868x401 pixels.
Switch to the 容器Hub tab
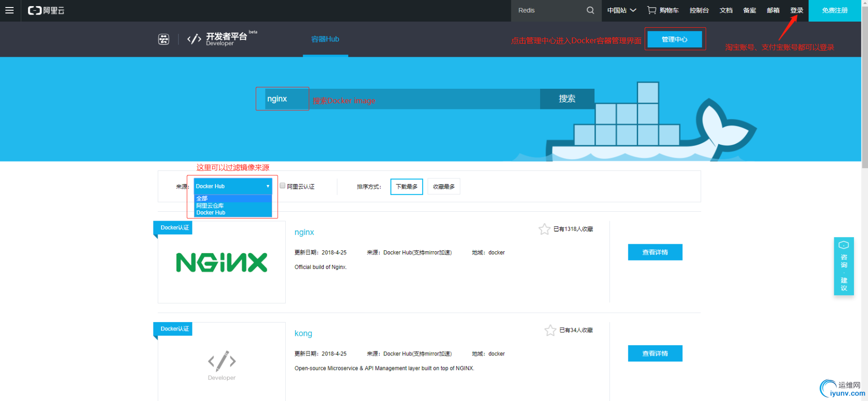325,39
